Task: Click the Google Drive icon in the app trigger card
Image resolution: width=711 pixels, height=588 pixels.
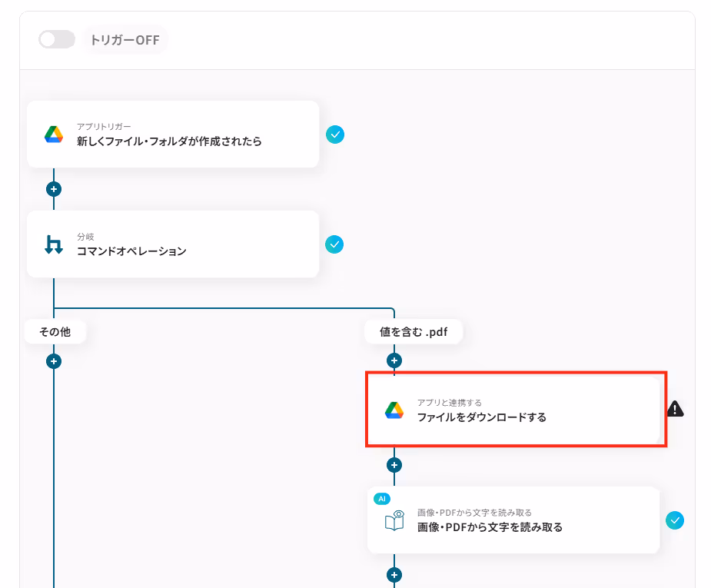Action: point(54,135)
